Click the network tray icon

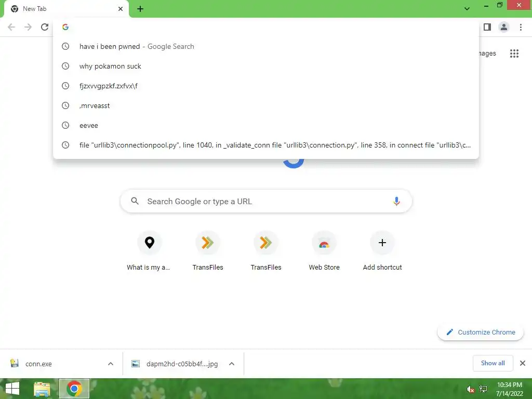tap(483, 389)
